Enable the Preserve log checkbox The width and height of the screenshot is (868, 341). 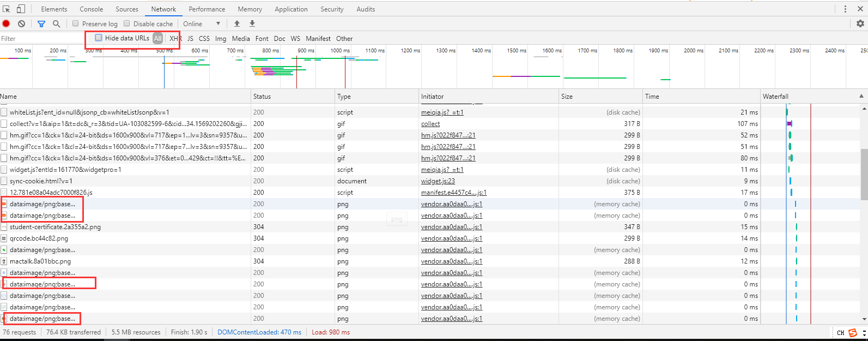76,23
